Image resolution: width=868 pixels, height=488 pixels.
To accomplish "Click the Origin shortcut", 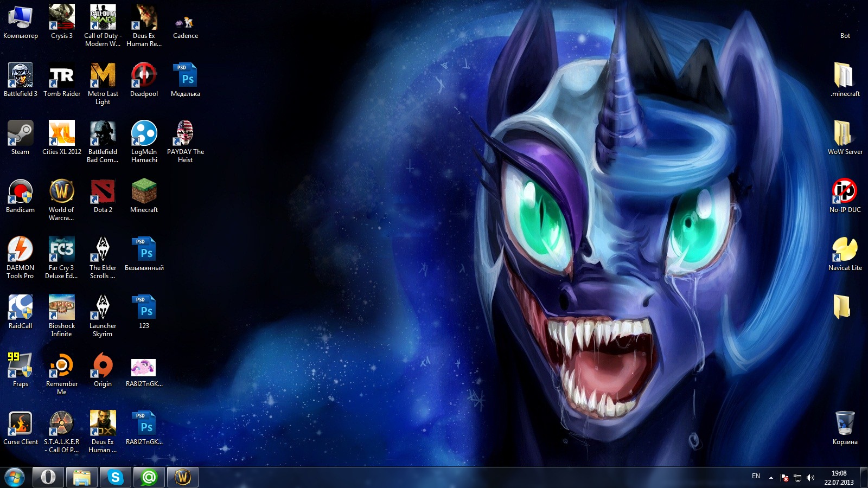I will click(x=103, y=371).
